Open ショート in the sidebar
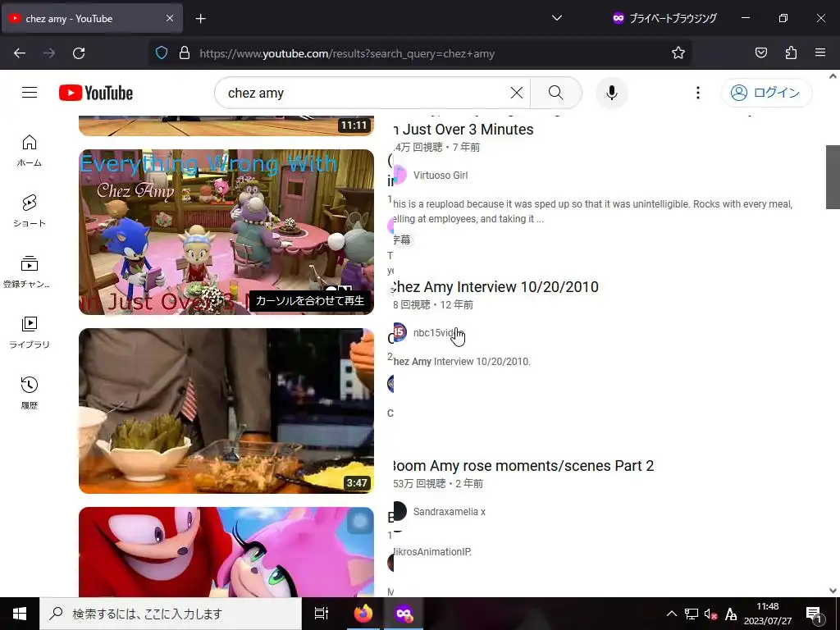 tap(30, 211)
